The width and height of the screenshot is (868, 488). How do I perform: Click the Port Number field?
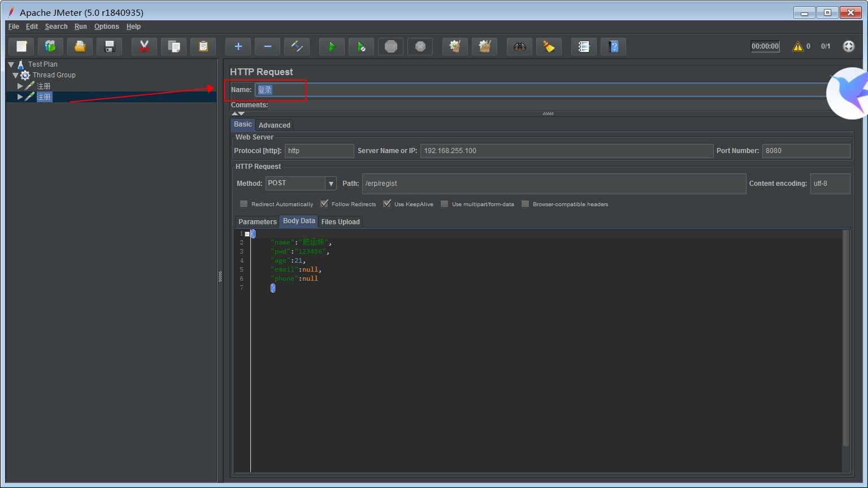806,151
